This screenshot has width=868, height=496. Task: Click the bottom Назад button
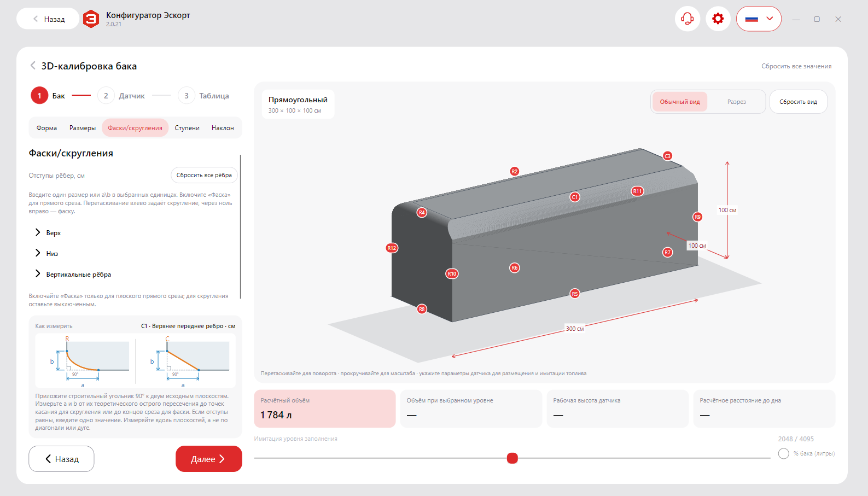pyautogui.click(x=61, y=459)
